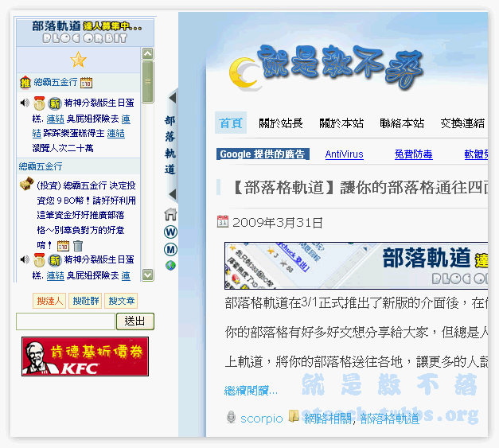Viewport: 499px width, 448px height.
Task: Click folder icon before 網路相關
Action: tap(294, 416)
